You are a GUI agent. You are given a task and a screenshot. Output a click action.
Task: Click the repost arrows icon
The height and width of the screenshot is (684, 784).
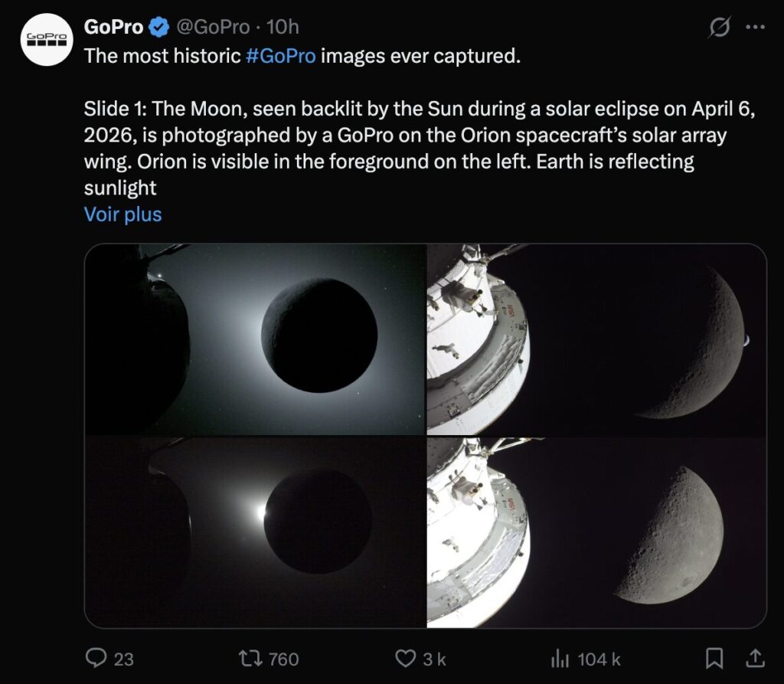tap(250, 658)
